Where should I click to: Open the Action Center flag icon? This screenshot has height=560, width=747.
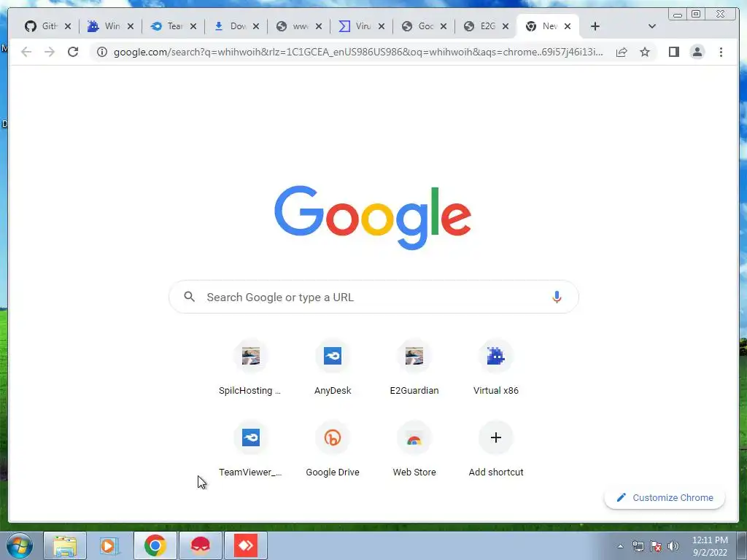(656, 546)
